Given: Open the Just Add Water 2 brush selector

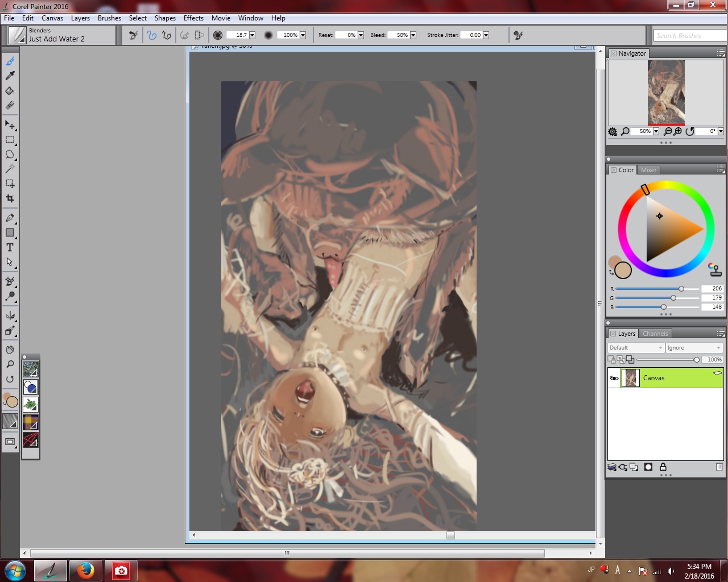Looking at the screenshot, I should click(x=61, y=35).
